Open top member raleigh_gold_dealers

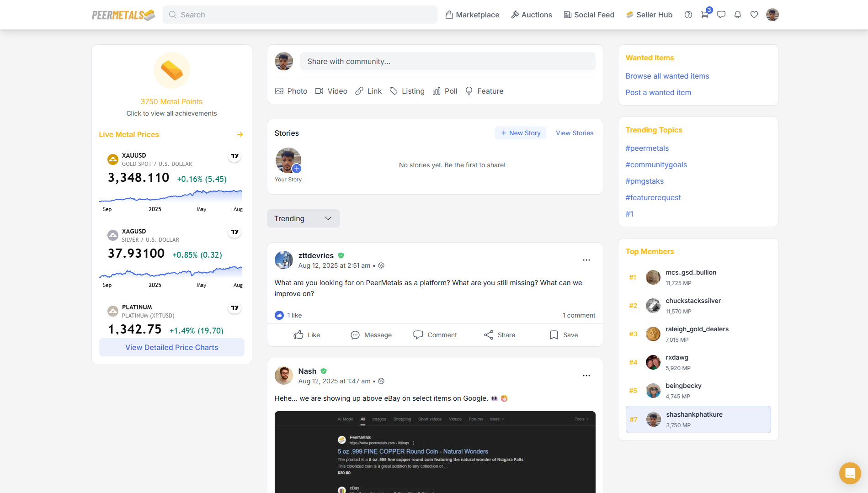698,334
